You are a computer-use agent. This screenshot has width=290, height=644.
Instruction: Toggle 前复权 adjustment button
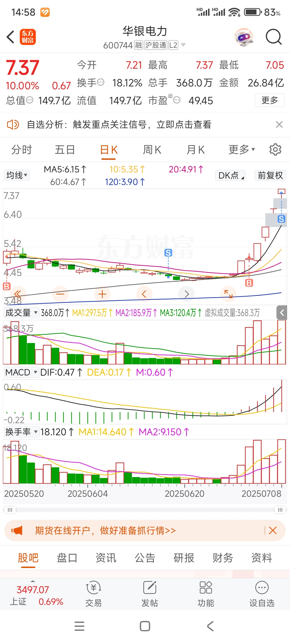[x=270, y=175]
